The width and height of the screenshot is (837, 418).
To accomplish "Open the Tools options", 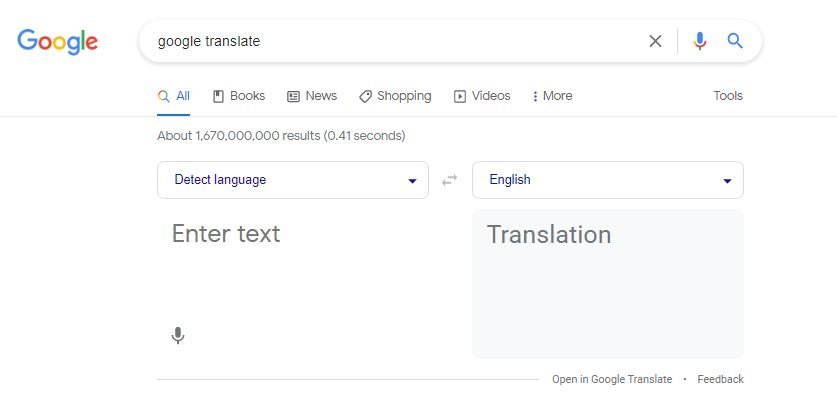I will [x=728, y=96].
